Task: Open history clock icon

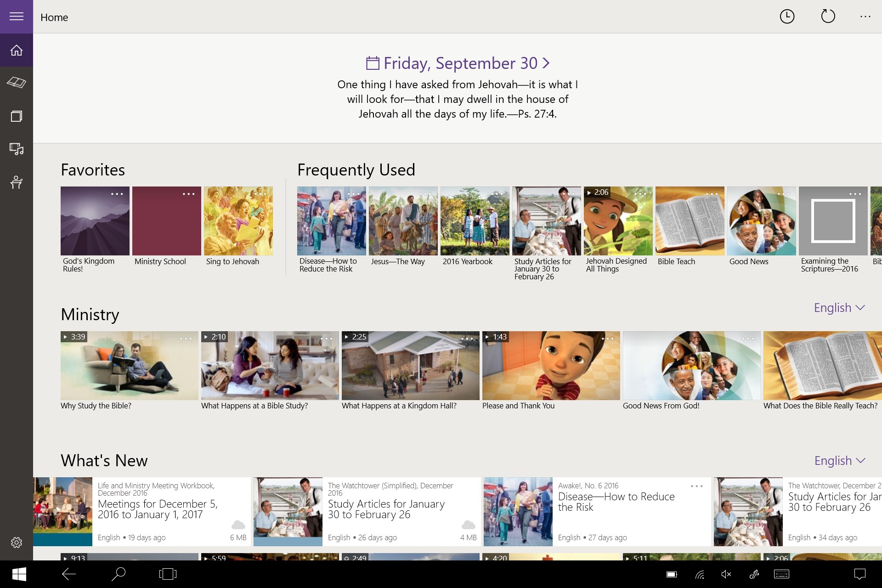Action: point(787,17)
